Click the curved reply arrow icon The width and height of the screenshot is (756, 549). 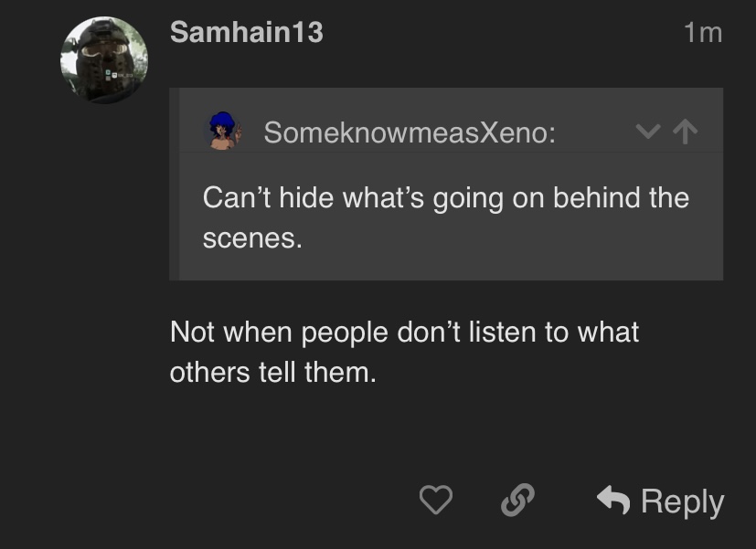click(613, 500)
